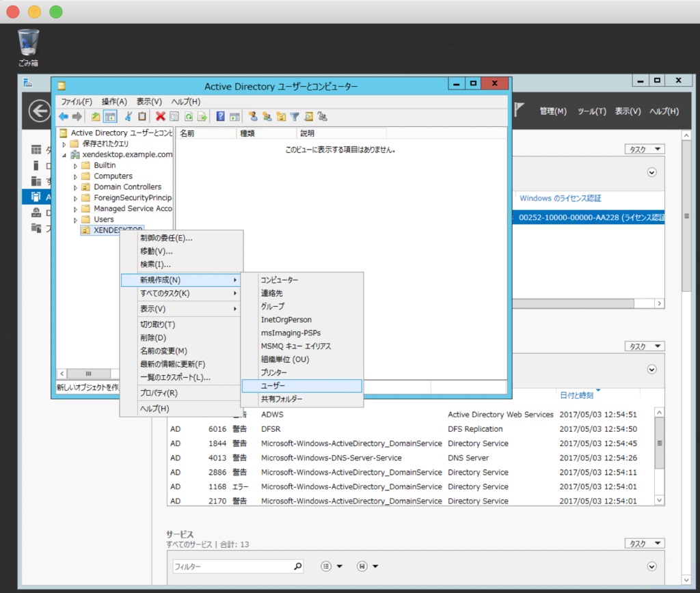700x593 pixels.
Task: Open the 操作(A) menu in AD window
Action: click(x=114, y=102)
